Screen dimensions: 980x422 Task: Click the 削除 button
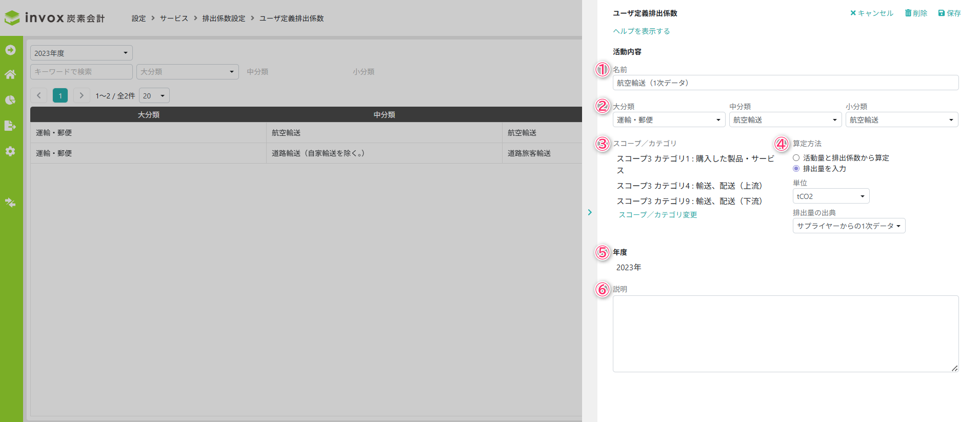pyautogui.click(x=916, y=13)
